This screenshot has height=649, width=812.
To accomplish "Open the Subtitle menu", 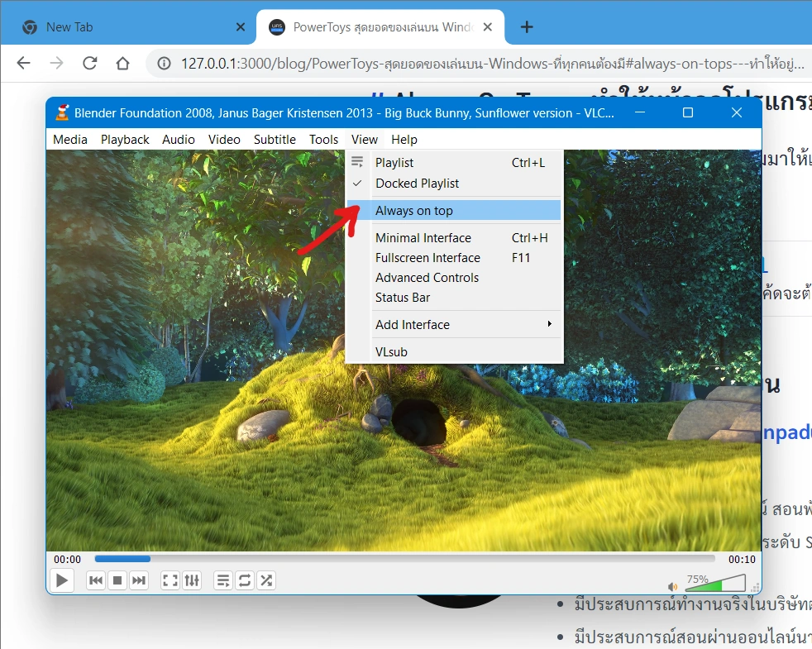I will click(x=275, y=140).
